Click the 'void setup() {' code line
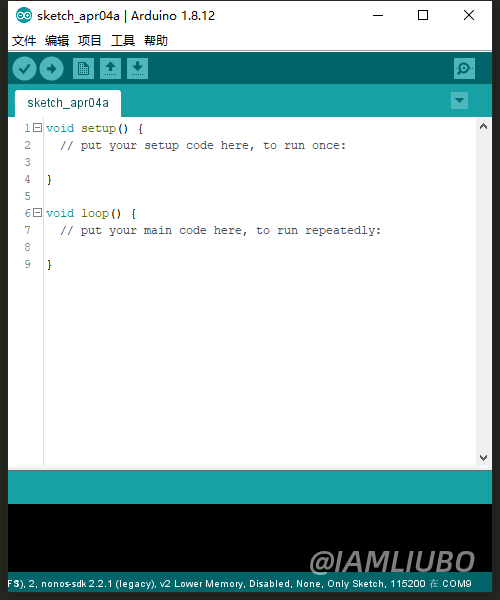This screenshot has width=500, height=600. (x=94, y=128)
